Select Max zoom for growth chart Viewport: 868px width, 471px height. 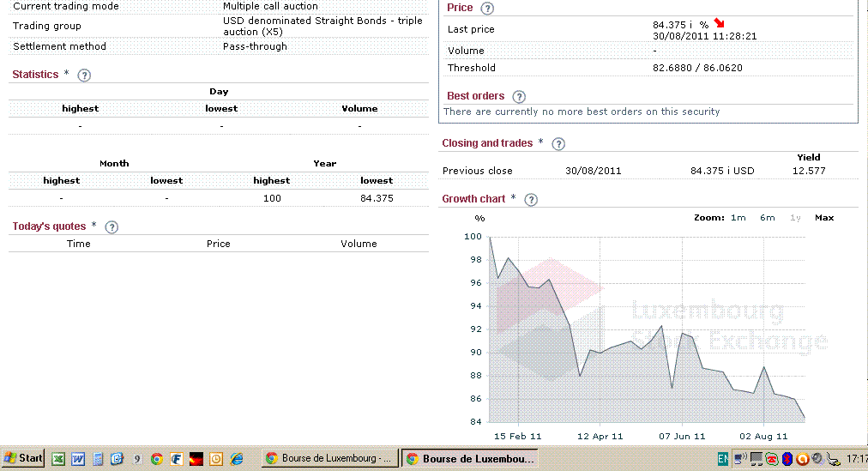(824, 218)
